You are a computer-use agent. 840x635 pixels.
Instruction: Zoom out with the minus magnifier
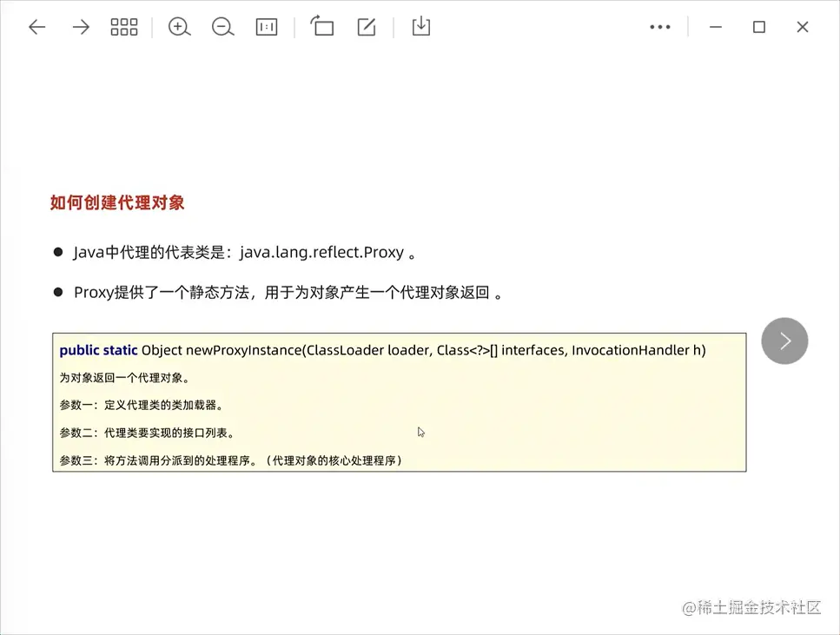(x=222, y=27)
